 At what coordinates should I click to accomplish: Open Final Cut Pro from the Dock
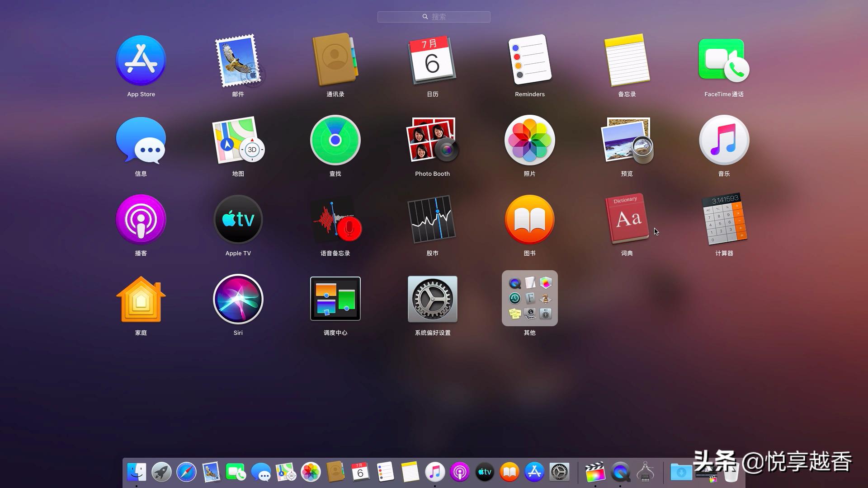[x=595, y=472]
